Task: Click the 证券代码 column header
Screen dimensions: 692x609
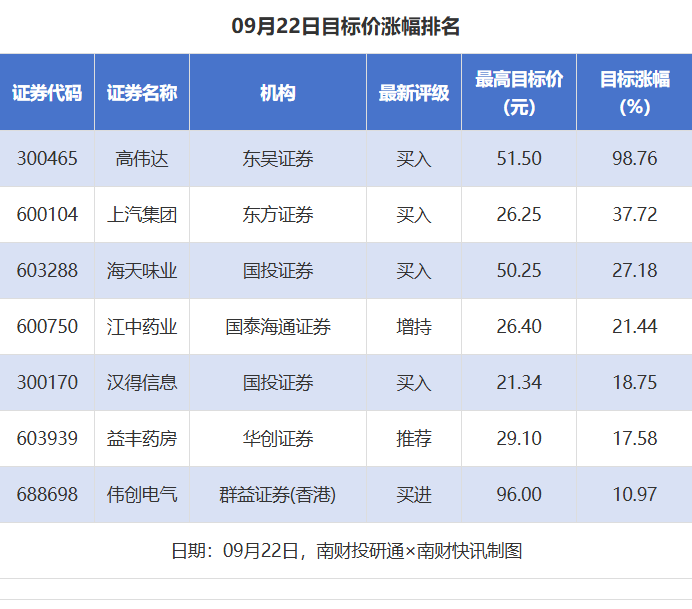Action: click(x=47, y=93)
